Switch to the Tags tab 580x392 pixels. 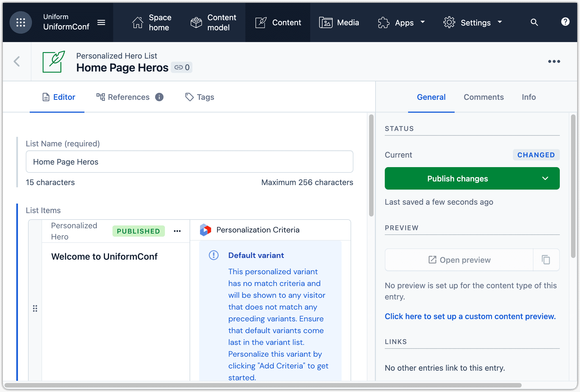pyautogui.click(x=200, y=97)
